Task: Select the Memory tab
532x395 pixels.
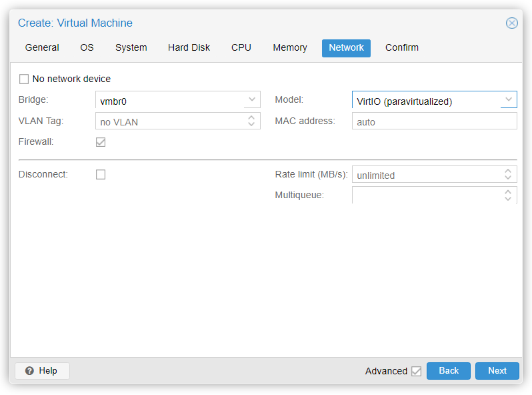Action: coord(289,48)
